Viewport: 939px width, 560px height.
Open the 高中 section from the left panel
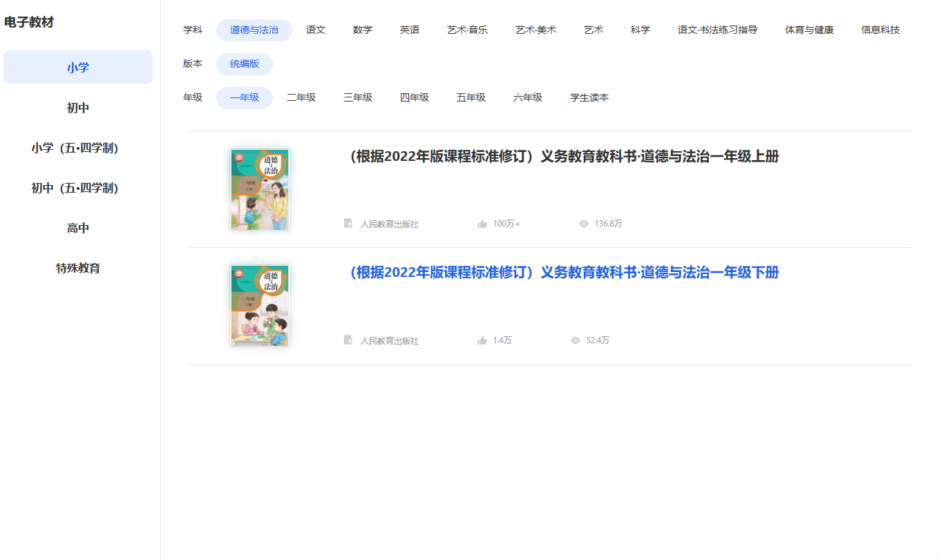(x=77, y=227)
